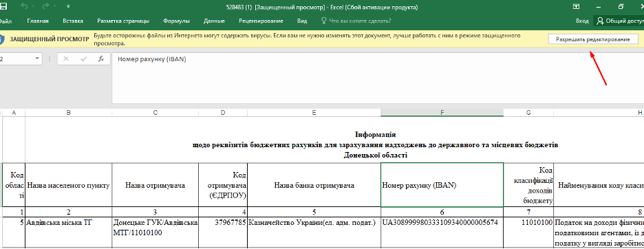
Task: Open the Customize Quick Access Toolbar dropdown
Action: pyautogui.click(x=67, y=7)
